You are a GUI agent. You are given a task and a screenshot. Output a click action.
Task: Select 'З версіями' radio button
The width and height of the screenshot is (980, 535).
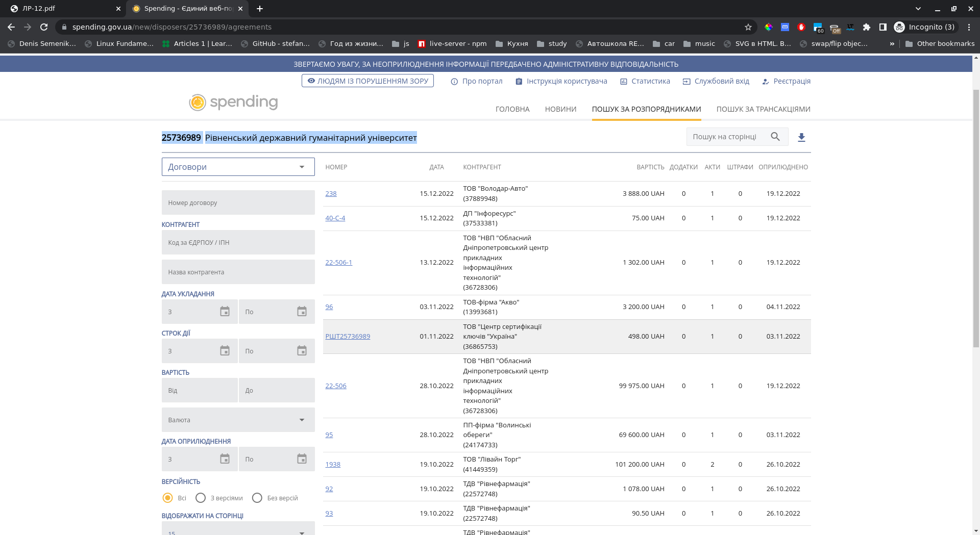click(x=201, y=498)
